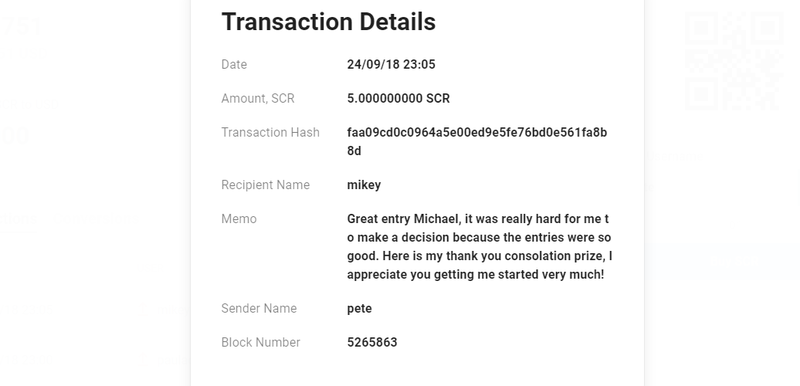Click the faded balance number at top-left
800x386 pixels.
click(21, 27)
